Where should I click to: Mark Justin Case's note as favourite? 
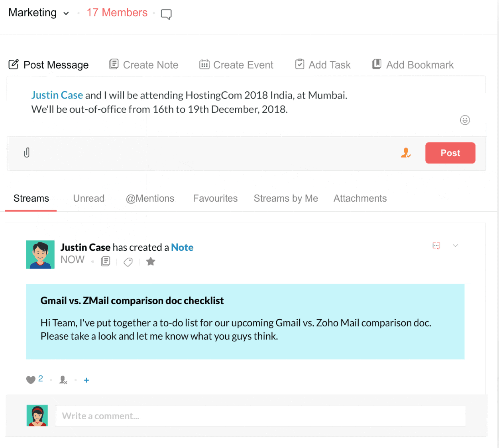pos(151,261)
